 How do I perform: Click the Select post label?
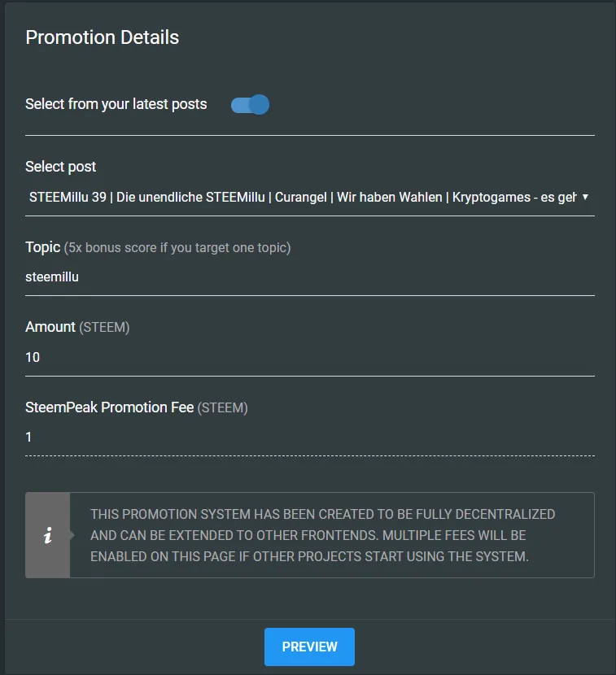(x=61, y=167)
